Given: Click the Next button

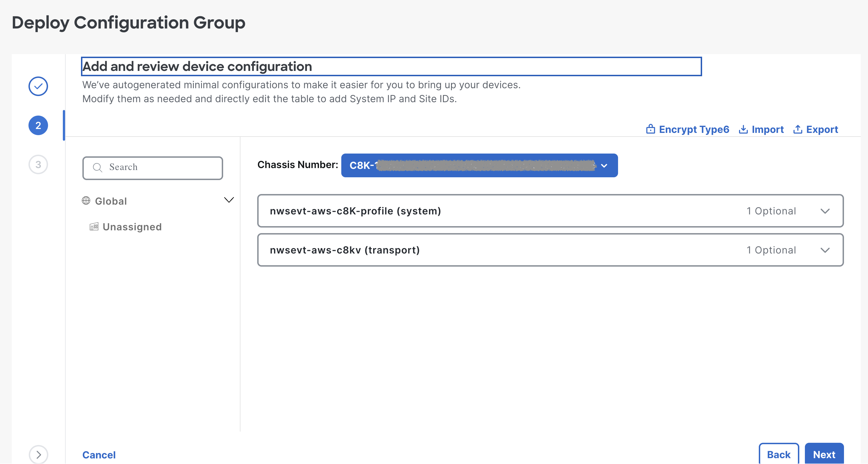Looking at the screenshot, I should 824,454.
